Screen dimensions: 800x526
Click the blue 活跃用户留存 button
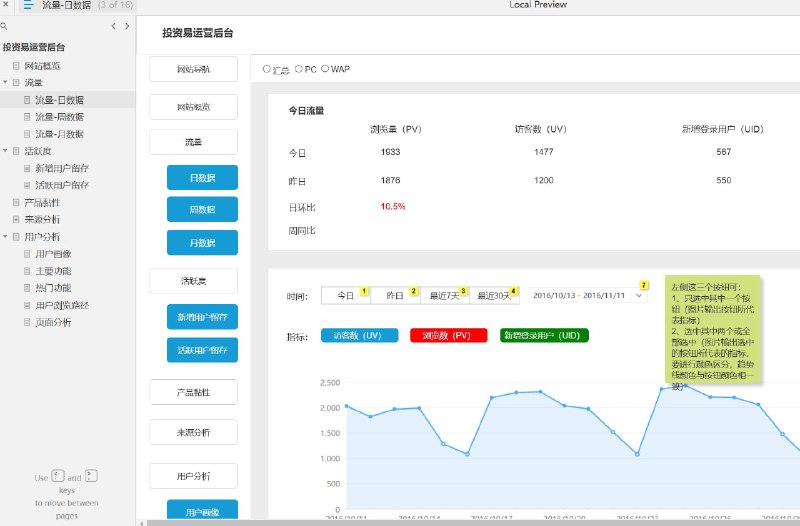coord(202,350)
